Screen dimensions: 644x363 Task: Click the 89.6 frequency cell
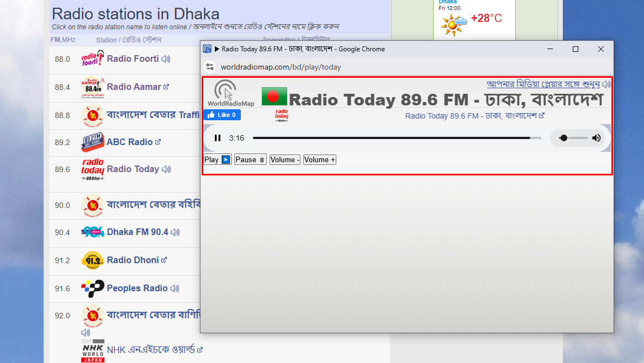[62, 169]
